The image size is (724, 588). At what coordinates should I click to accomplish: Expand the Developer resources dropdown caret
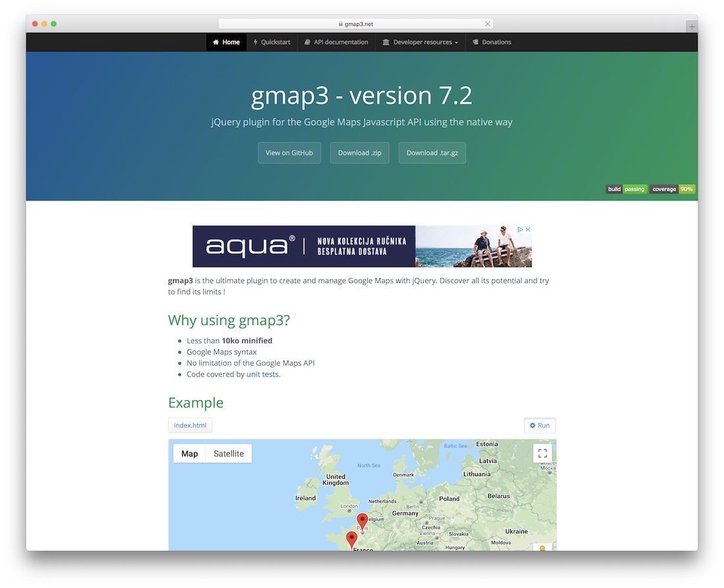[457, 43]
